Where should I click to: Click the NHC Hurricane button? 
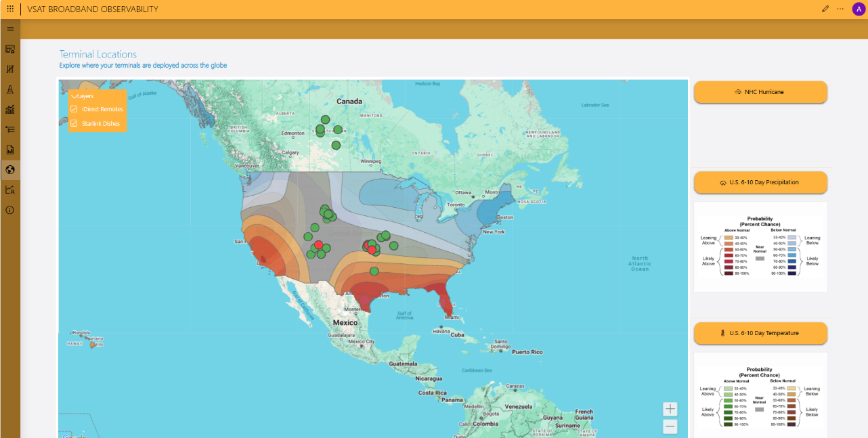point(760,92)
